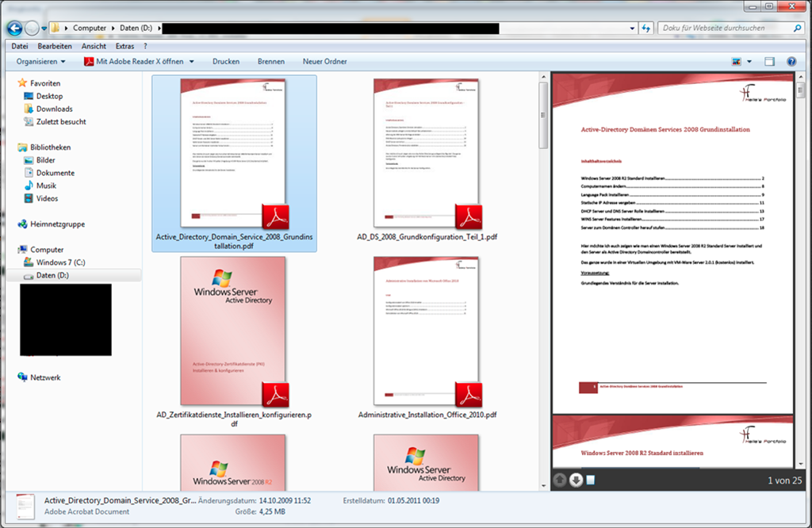Image resolution: width=812 pixels, height=528 pixels.
Task: Click the Drucken toolbar button
Action: (x=226, y=62)
